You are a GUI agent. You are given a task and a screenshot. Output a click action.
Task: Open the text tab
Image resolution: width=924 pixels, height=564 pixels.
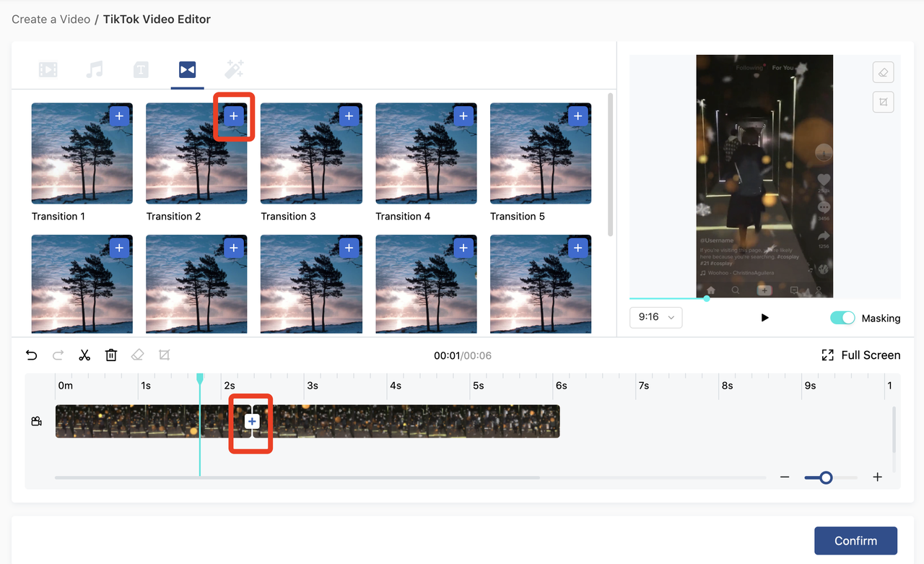(141, 69)
